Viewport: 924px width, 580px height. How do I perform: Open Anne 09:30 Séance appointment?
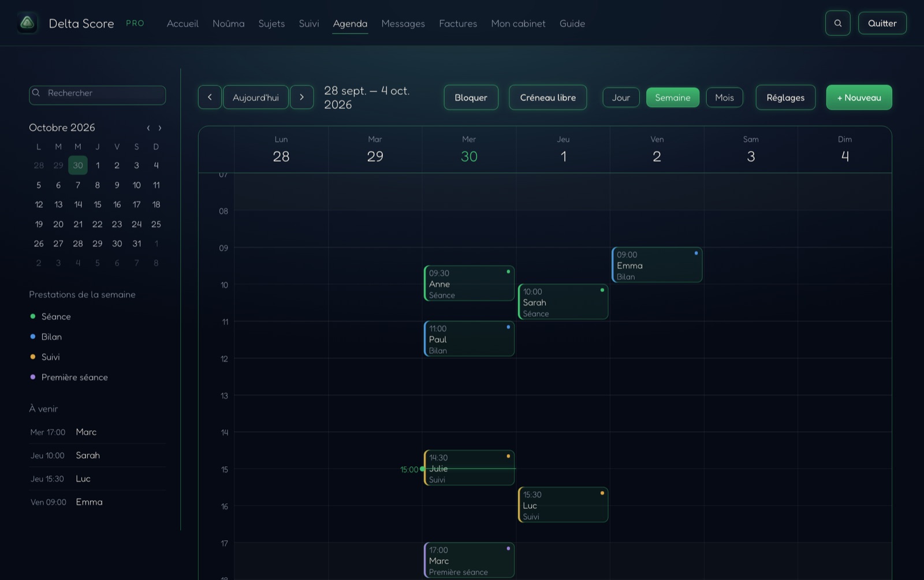tap(469, 283)
